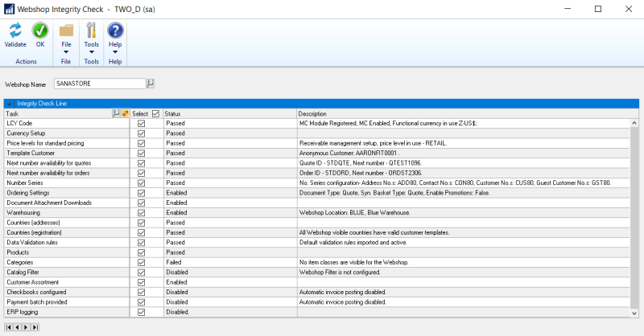Expand the Tools dropdown arrow
This screenshot has width=644, height=336.
click(x=91, y=52)
